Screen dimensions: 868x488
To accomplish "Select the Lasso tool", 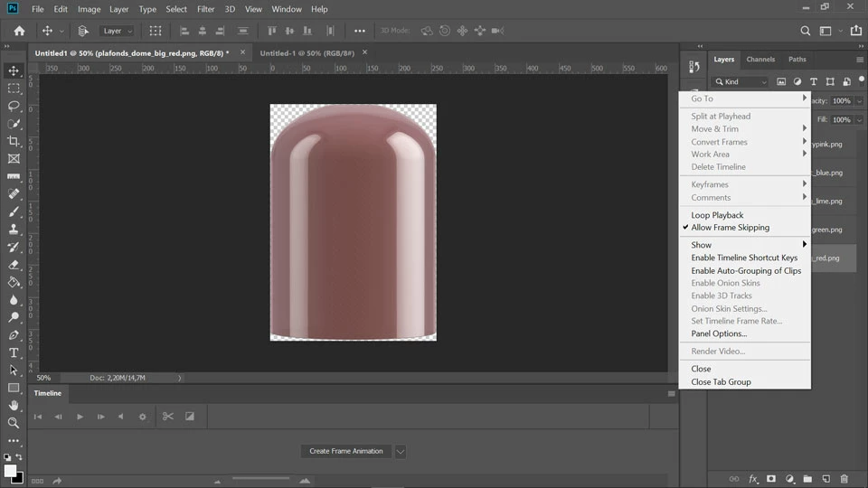I will coord(14,106).
